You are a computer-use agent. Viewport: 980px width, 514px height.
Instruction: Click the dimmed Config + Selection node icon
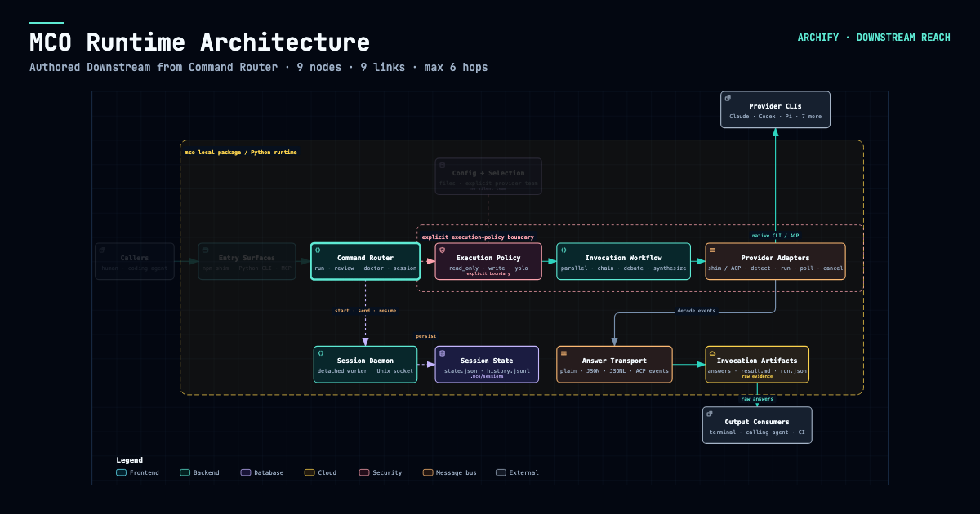[443, 165]
